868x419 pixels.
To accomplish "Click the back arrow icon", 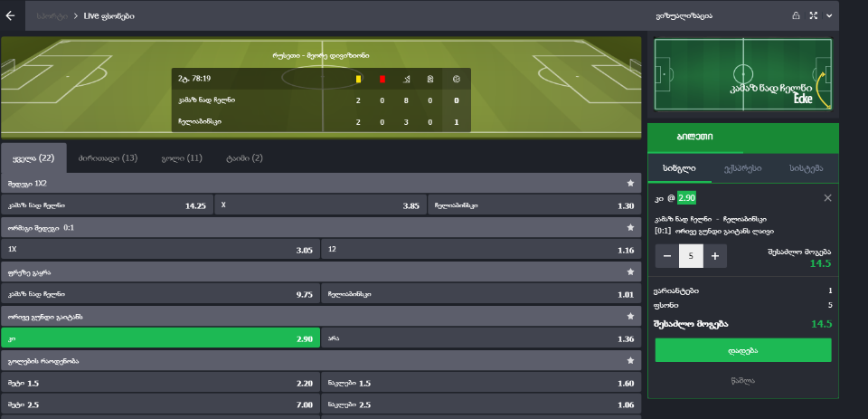I will click(11, 15).
